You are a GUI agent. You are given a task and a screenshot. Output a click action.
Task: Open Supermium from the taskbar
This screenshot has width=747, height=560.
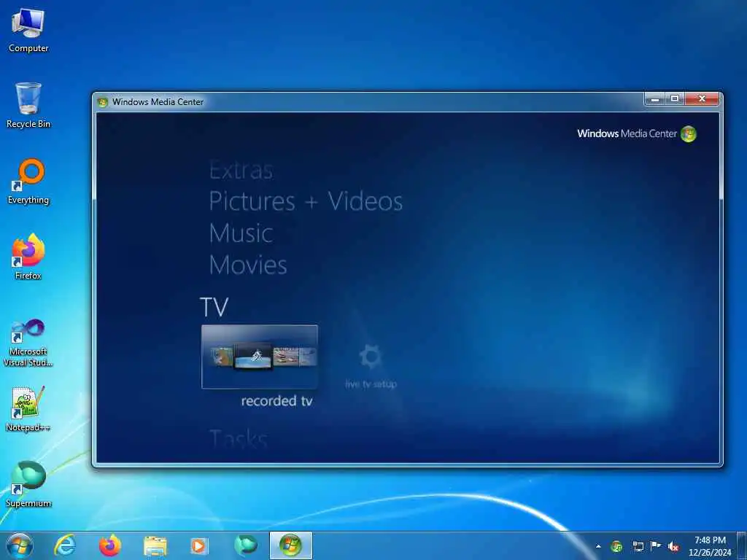click(x=246, y=545)
